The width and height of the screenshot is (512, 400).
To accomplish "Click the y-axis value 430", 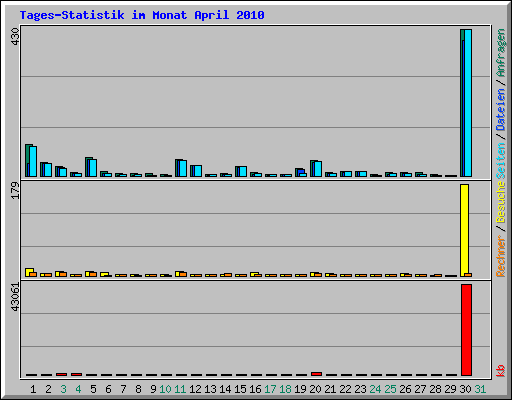I will click(15, 37).
